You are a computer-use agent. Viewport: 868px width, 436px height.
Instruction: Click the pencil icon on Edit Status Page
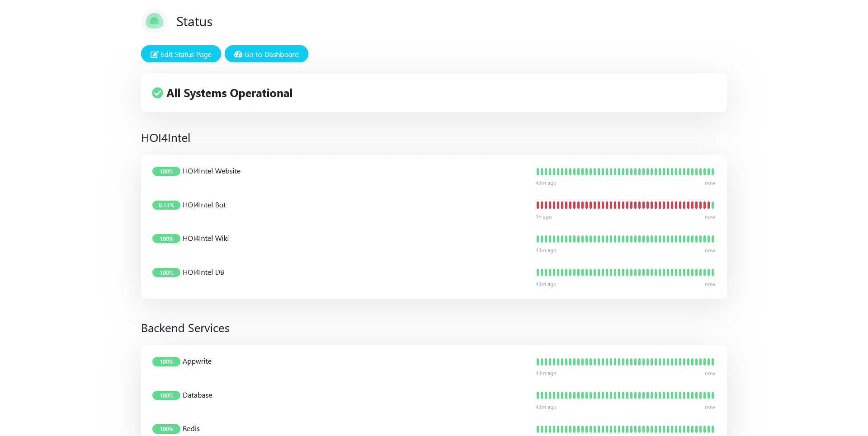(x=155, y=54)
